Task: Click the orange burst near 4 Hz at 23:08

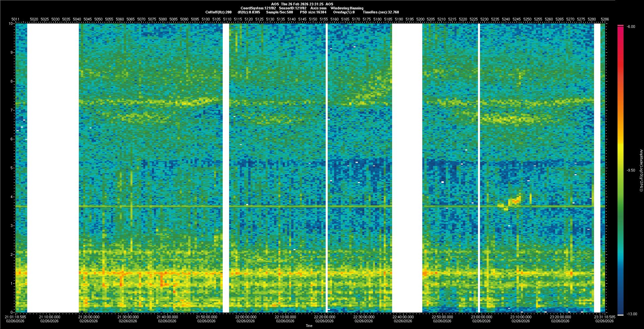Action: [x=514, y=201]
